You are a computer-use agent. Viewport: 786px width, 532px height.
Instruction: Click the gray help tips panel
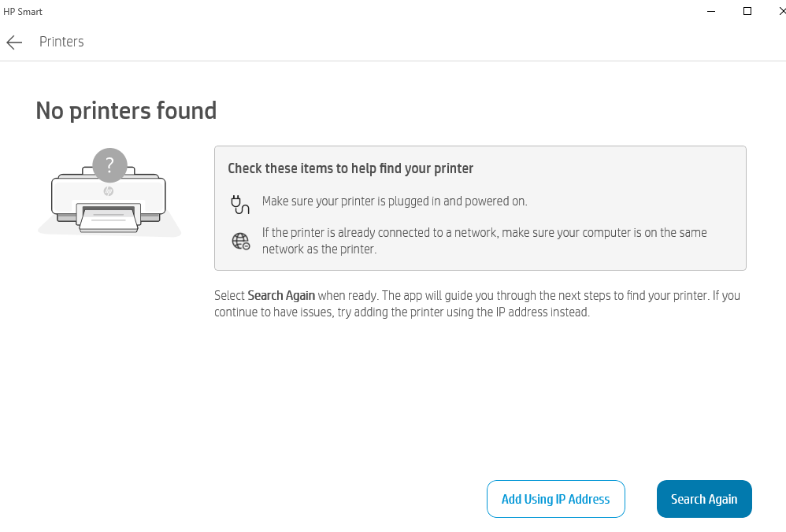(480, 208)
